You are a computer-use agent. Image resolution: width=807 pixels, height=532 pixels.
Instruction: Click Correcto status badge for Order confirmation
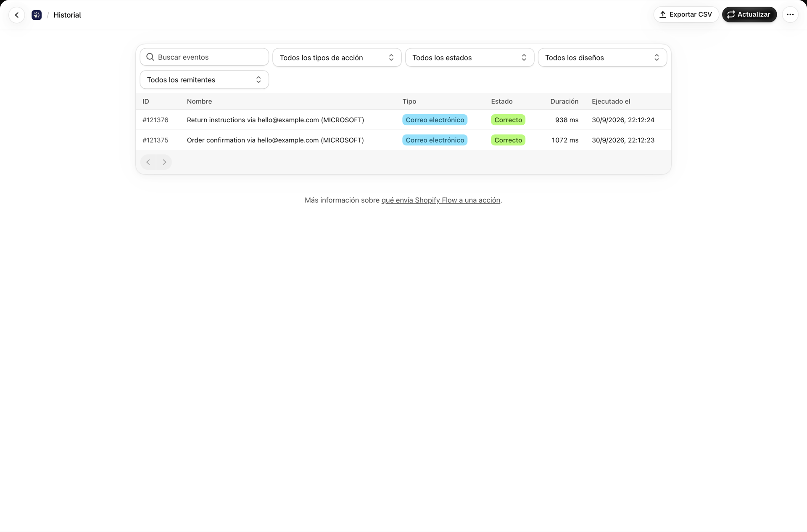click(x=508, y=140)
